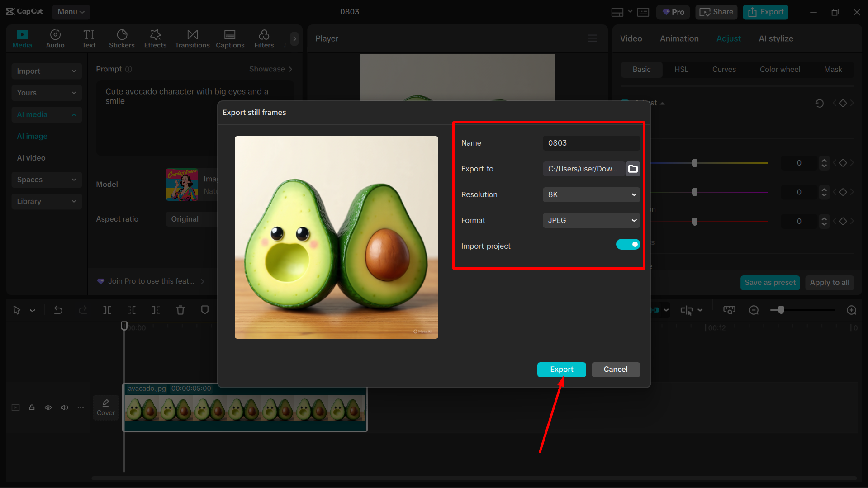
Task: Disable the Import project toggle
Action: (x=628, y=244)
